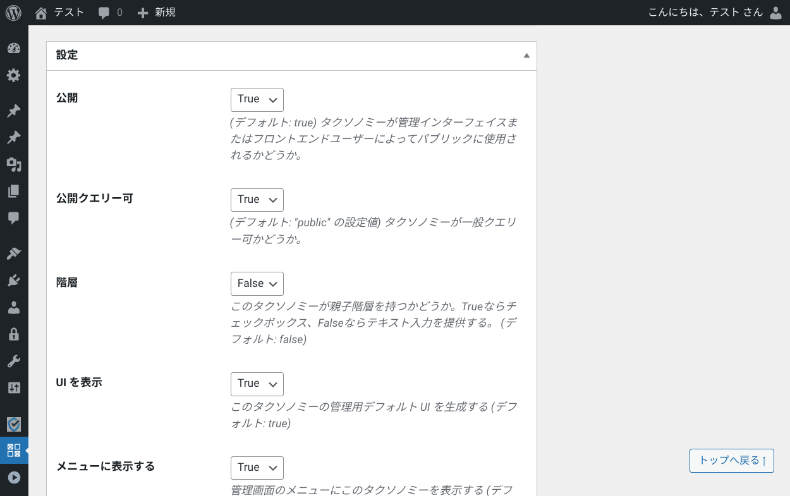Open the 公開クエリー可 dropdown
Screen dimensions: 790x496
257,200
